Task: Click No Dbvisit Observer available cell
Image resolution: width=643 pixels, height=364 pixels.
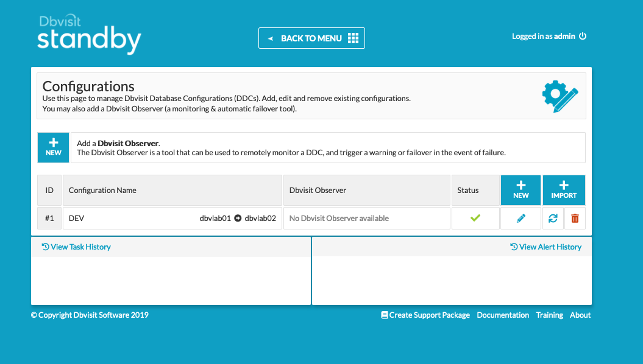Action: tap(367, 219)
